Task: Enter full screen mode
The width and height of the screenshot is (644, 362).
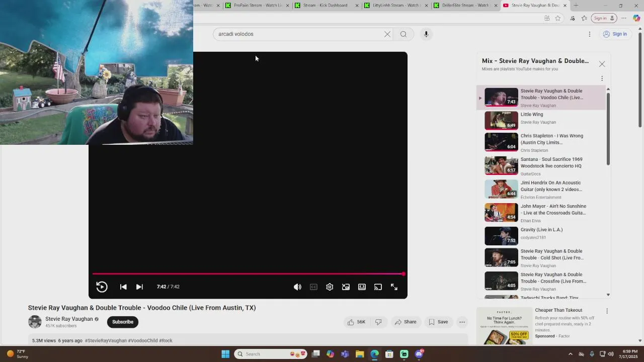Action: [394, 287]
